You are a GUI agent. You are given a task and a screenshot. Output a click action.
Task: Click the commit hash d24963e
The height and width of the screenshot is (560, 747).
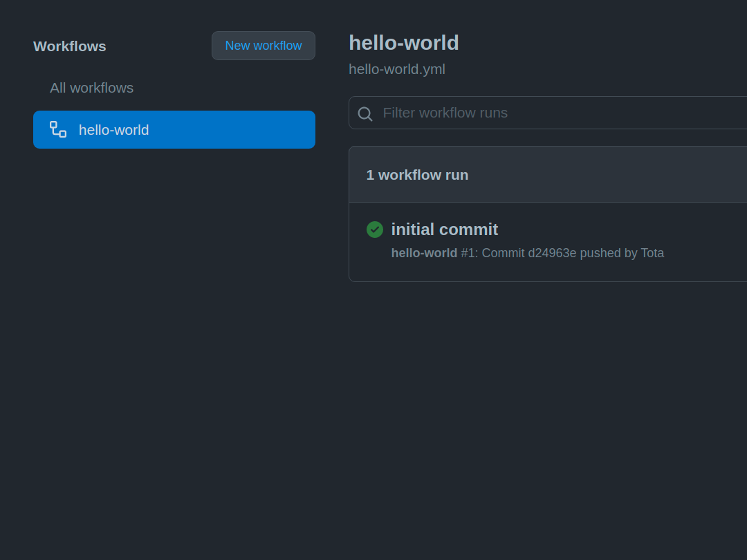553,253
